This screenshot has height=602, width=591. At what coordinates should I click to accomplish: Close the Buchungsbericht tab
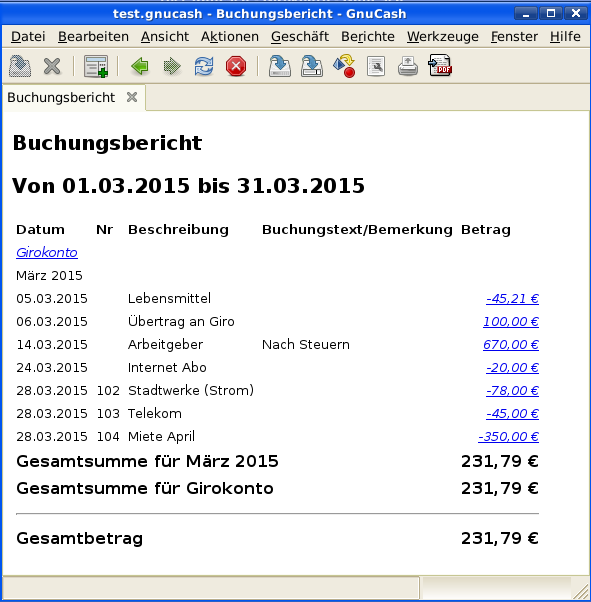tap(132, 97)
